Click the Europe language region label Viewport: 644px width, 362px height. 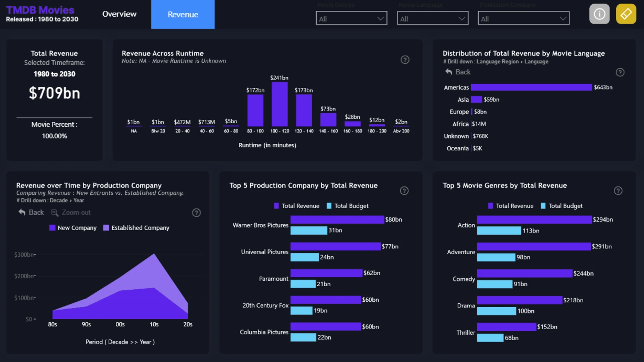point(459,112)
